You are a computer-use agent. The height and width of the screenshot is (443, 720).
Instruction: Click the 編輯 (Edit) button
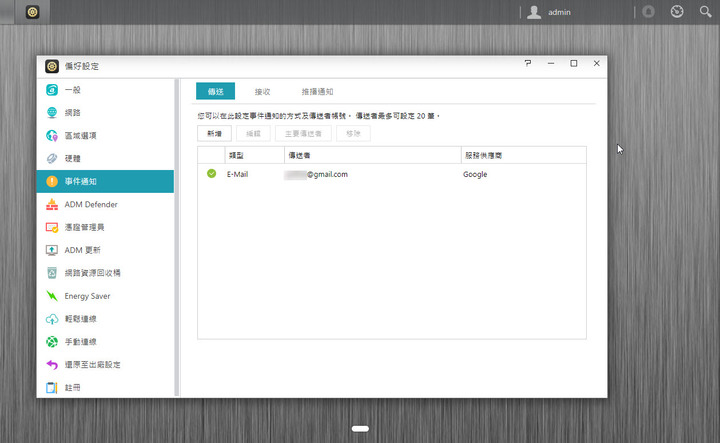click(253, 134)
